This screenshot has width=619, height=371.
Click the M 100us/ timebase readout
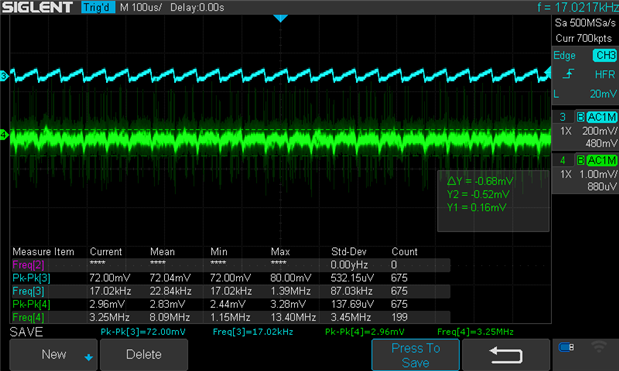point(141,7)
